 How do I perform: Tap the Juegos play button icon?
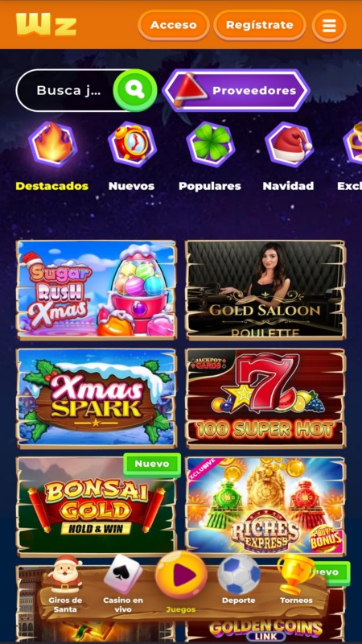coord(181,576)
